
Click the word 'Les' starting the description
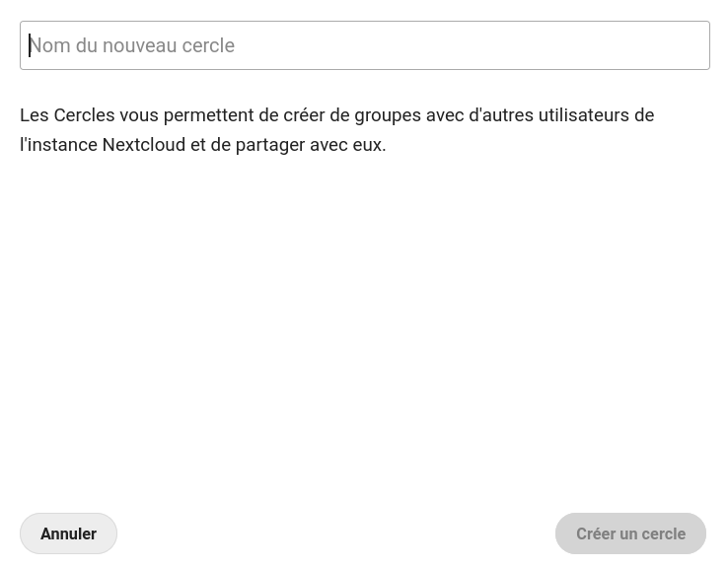tap(34, 115)
